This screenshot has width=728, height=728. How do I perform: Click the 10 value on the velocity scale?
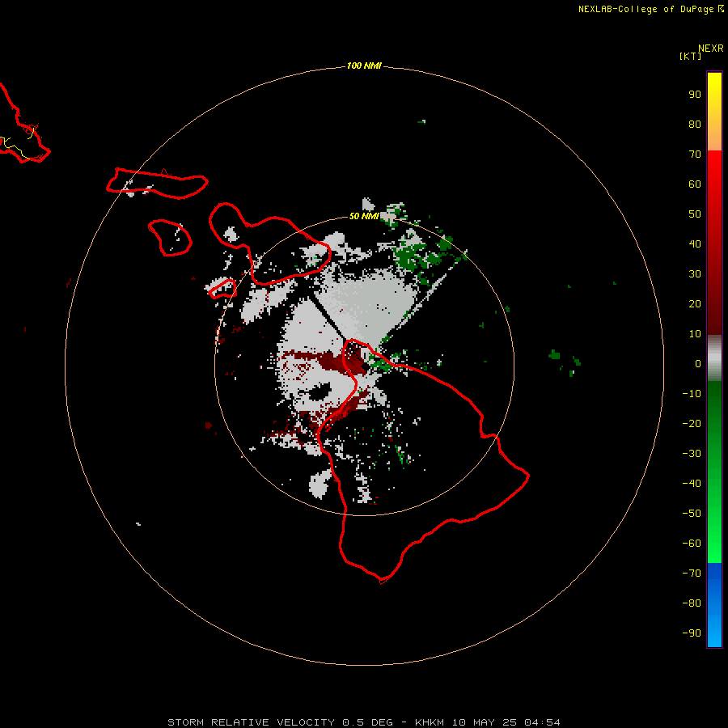tap(695, 334)
